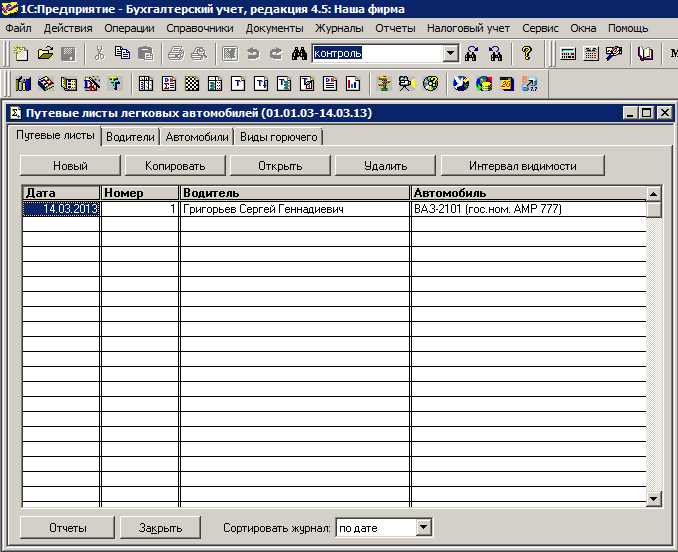This screenshot has height=552, width=678.
Task: Click the Open folder toolbar icon
Action: (45, 54)
